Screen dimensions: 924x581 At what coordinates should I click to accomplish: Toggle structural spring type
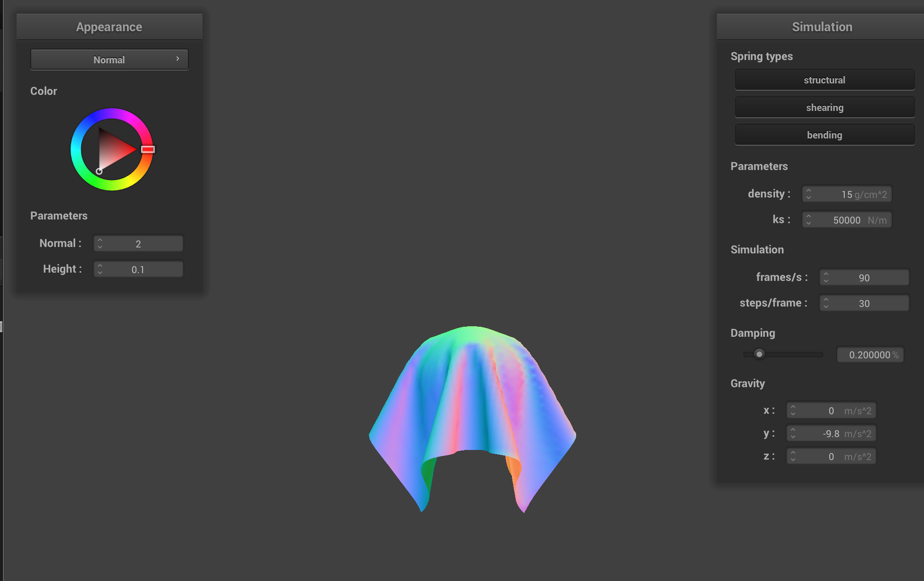tap(824, 80)
